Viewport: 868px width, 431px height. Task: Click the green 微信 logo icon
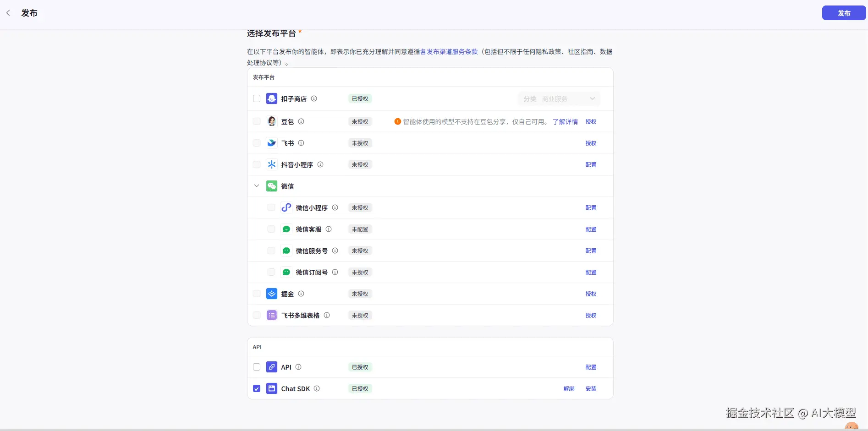272,186
